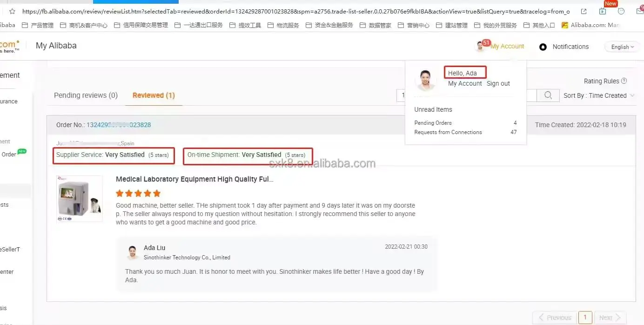This screenshot has height=325, width=644.
Task: Select page 1 in pagination
Action: 585,318
